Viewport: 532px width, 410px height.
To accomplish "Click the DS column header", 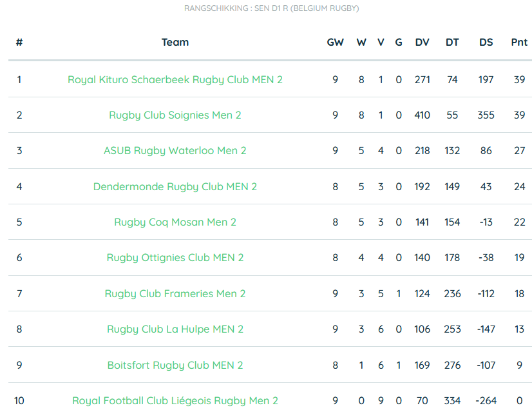I will tap(486, 43).
